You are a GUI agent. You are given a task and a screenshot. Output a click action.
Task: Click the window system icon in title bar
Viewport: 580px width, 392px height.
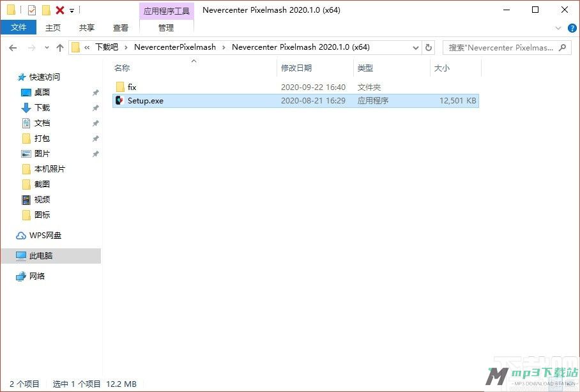point(11,10)
